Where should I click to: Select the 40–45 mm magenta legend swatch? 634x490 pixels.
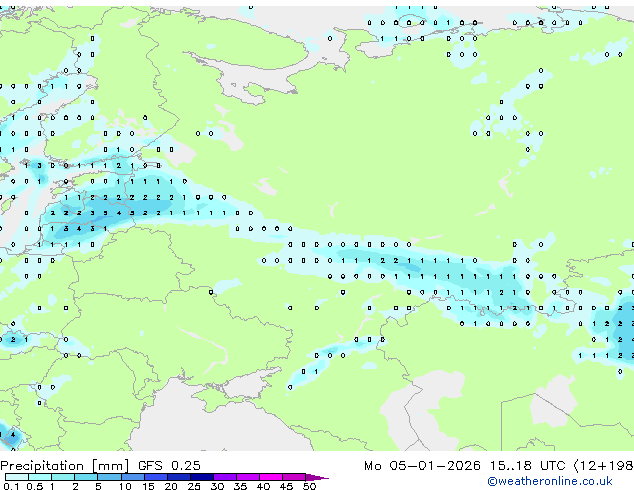pyautogui.click(x=271, y=477)
